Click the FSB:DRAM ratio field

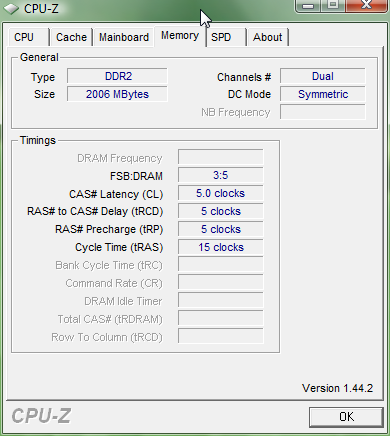coord(221,175)
